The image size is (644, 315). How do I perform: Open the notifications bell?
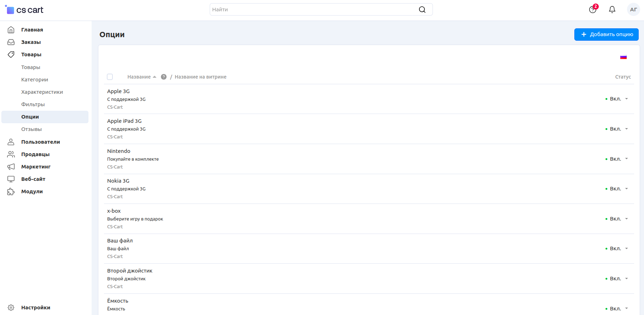tap(612, 10)
